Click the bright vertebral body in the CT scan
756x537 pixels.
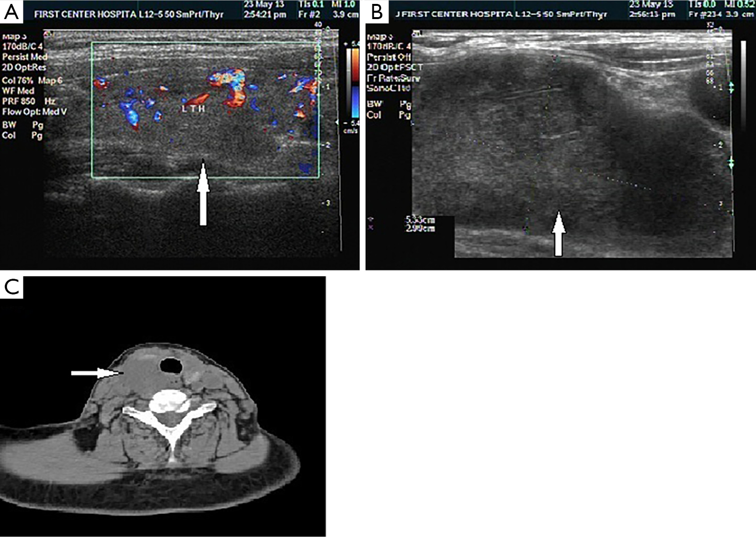[x=170, y=401]
